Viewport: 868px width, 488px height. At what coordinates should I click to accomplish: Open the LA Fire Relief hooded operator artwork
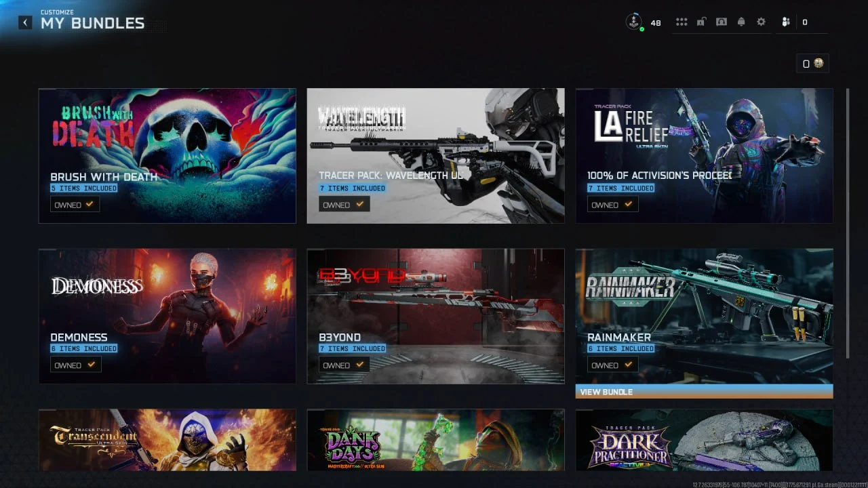704,155
